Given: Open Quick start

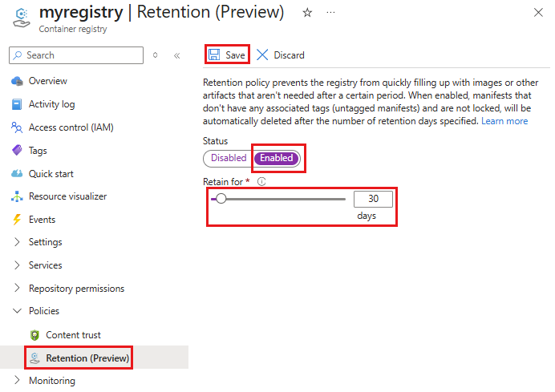Looking at the screenshot, I should point(51,174).
